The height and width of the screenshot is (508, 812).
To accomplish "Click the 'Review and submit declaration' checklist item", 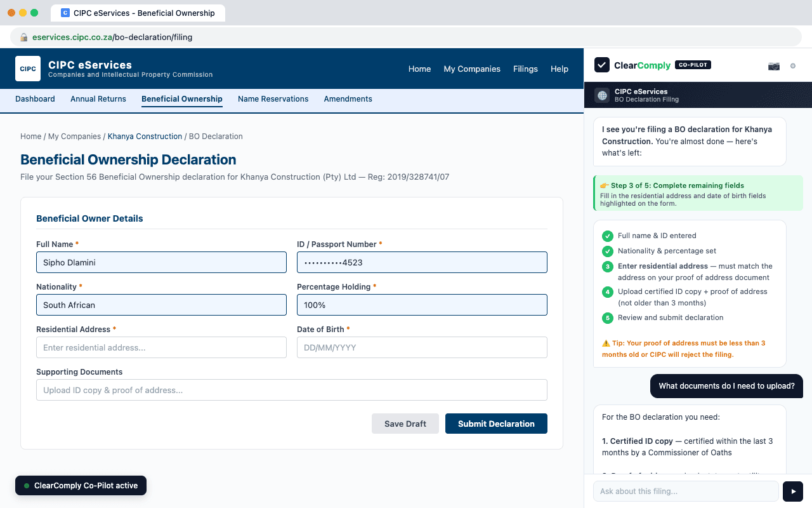I will [671, 317].
